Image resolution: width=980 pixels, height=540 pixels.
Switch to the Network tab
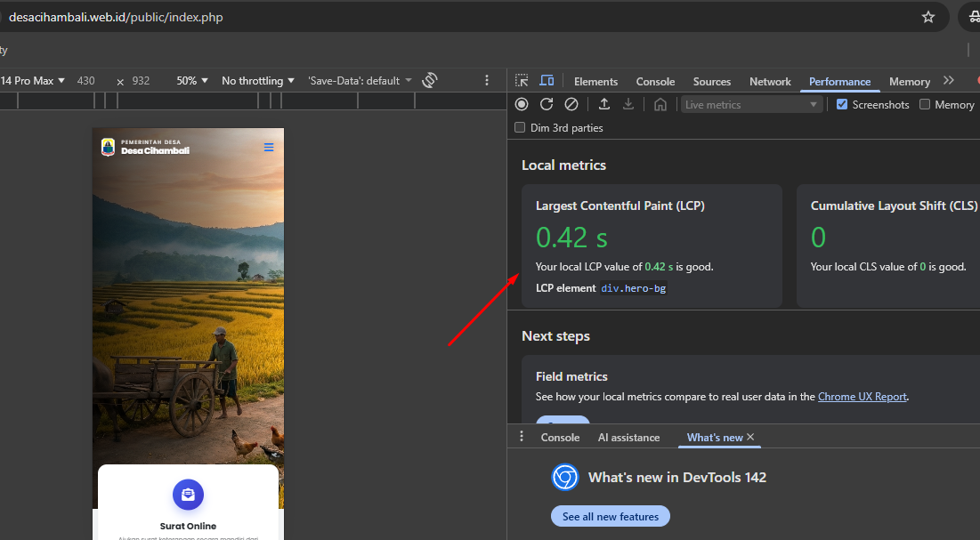click(770, 82)
